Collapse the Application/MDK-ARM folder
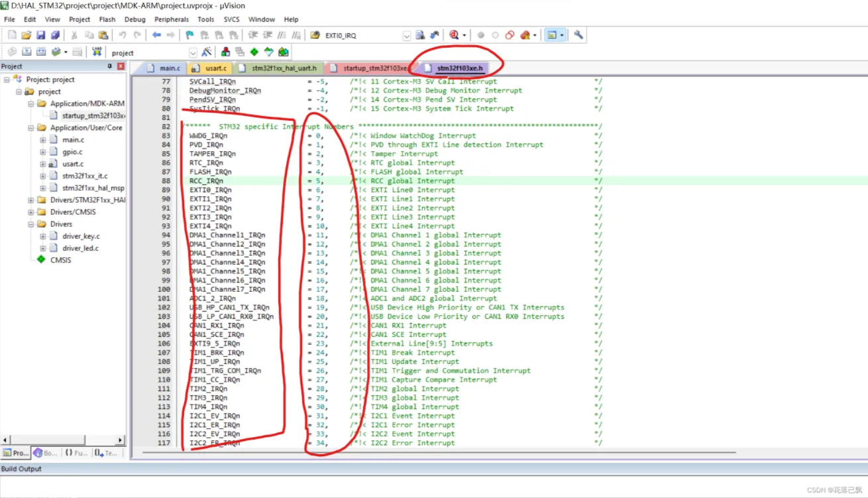This screenshot has width=868, height=498. tap(31, 103)
